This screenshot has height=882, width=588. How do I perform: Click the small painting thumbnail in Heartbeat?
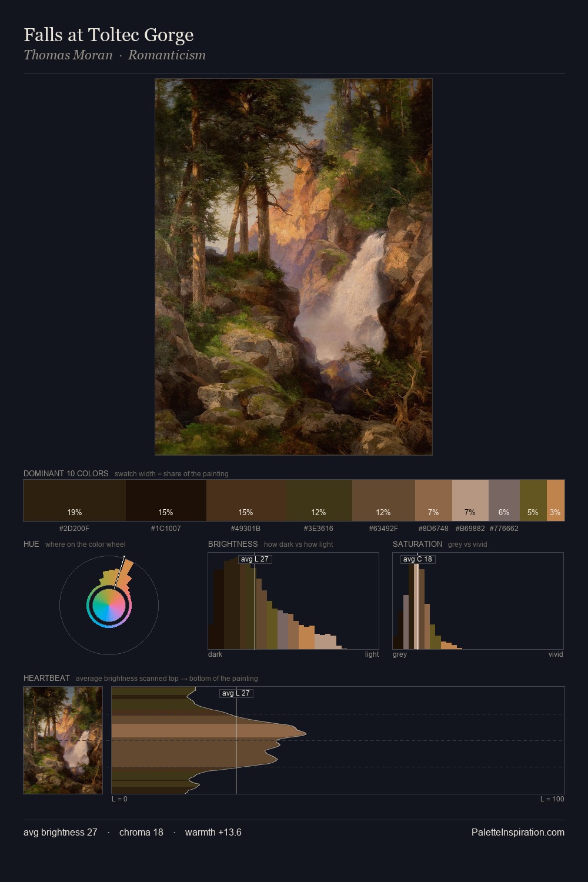tap(63, 740)
